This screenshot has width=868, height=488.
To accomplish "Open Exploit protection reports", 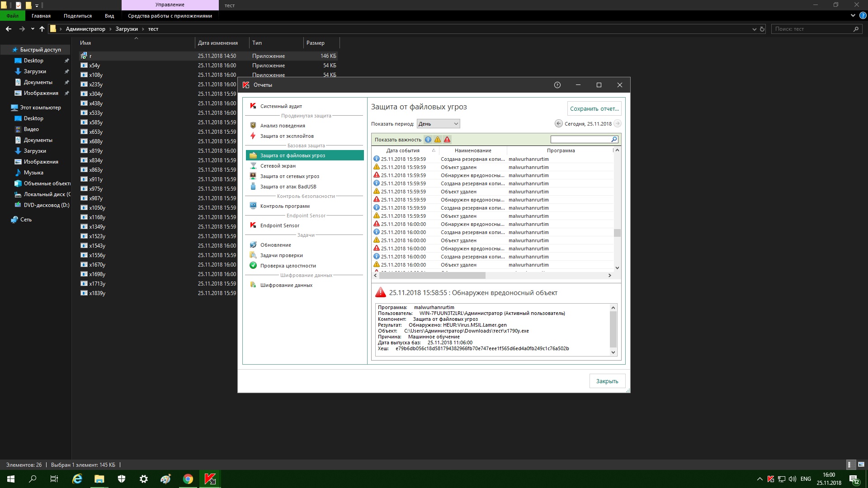I will point(287,136).
